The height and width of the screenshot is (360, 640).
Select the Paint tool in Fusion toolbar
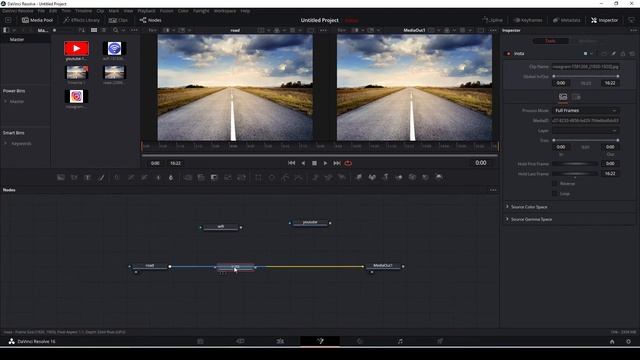coord(101,178)
